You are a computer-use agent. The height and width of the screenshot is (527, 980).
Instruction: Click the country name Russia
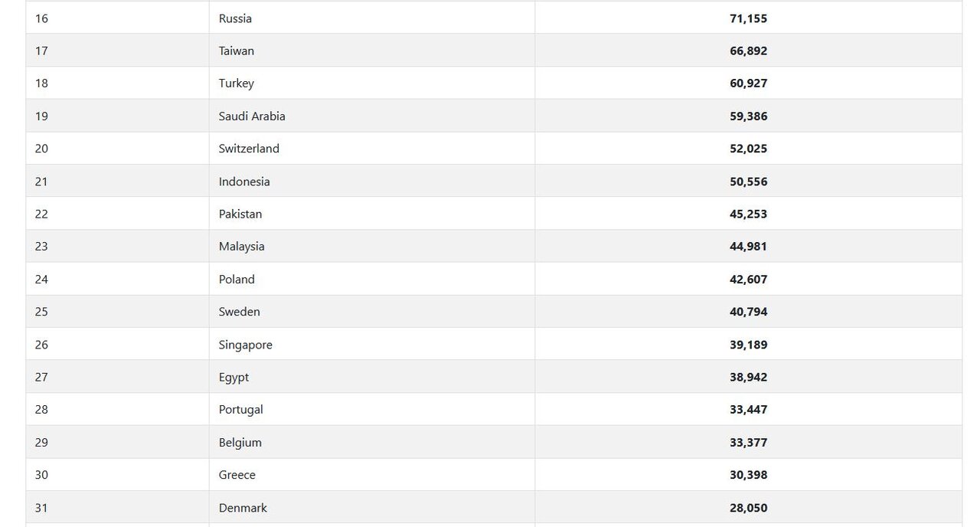point(235,18)
